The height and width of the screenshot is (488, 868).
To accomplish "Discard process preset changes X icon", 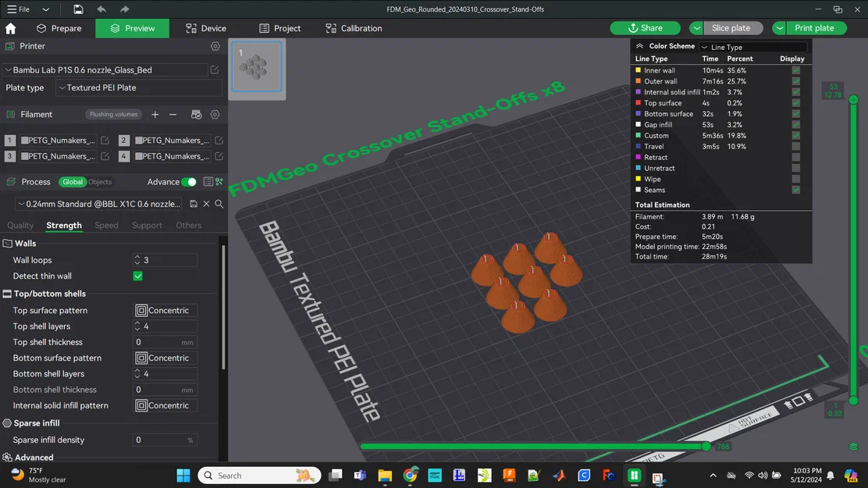I will [207, 204].
